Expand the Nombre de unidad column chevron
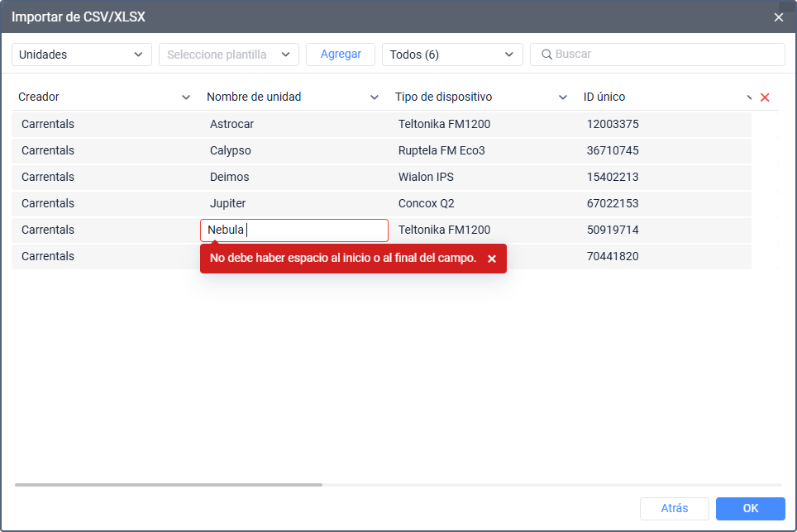797x532 pixels. point(374,97)
